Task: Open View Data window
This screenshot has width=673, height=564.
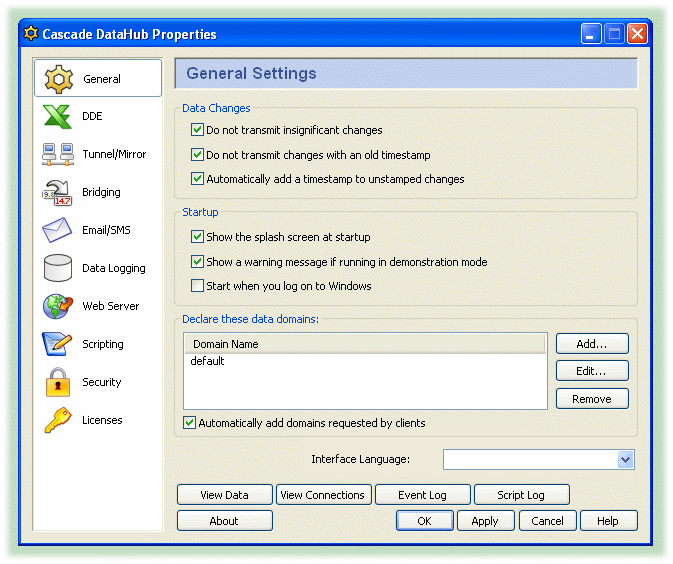Action: click(x=224, y=495)
